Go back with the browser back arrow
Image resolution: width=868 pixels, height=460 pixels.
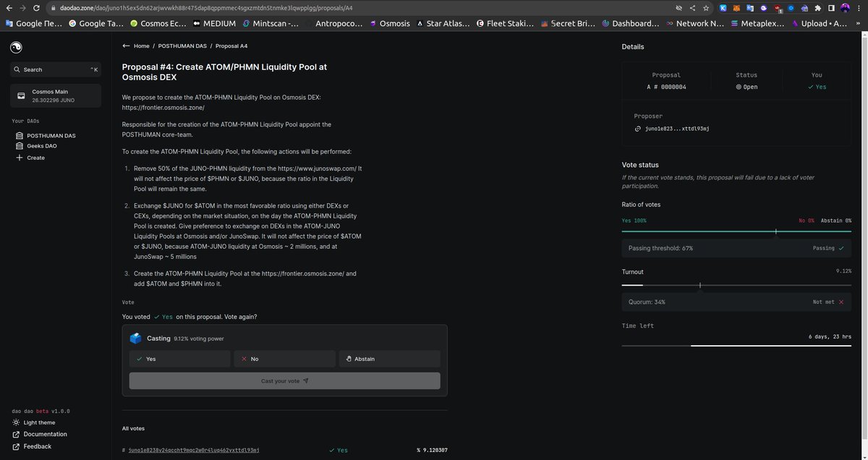pos(8,8)
